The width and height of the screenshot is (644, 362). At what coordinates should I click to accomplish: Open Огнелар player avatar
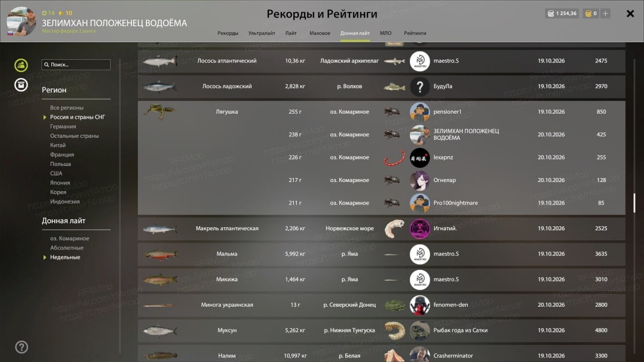pos(420,180)
